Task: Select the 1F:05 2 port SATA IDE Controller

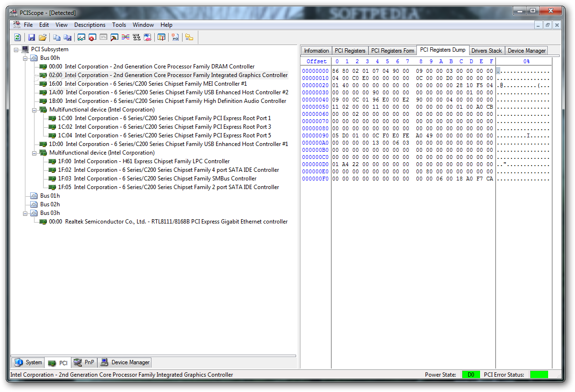Action: coord(168,187)
